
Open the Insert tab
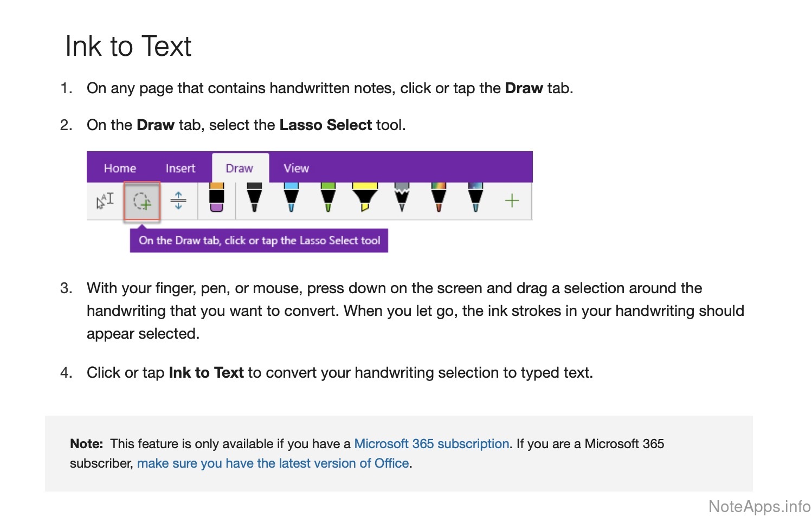click(180, 169)
